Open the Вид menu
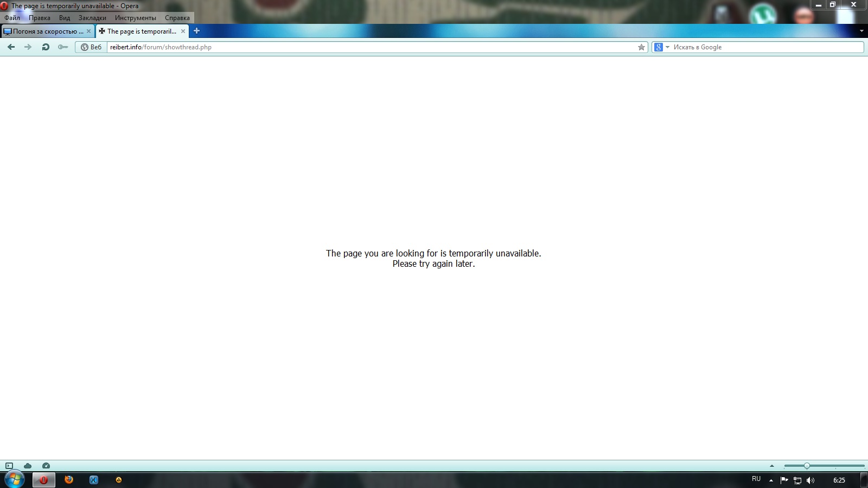The image size is (868, 488). (65, 18)
